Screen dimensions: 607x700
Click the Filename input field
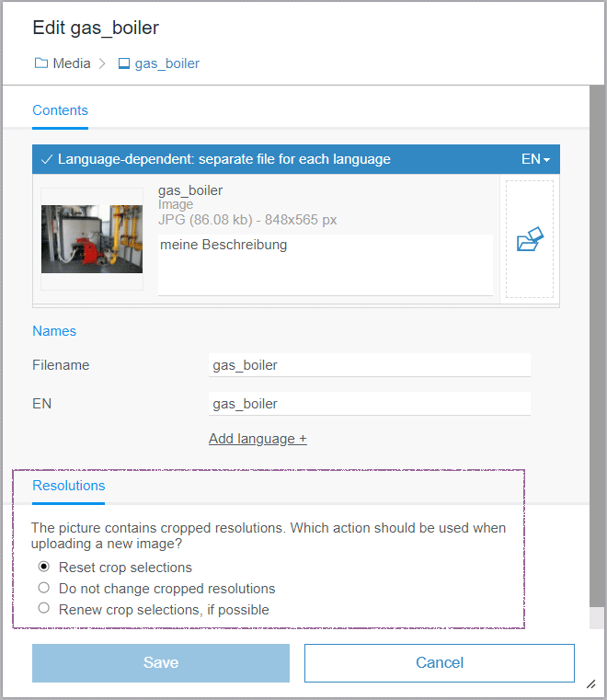(370, 365)
